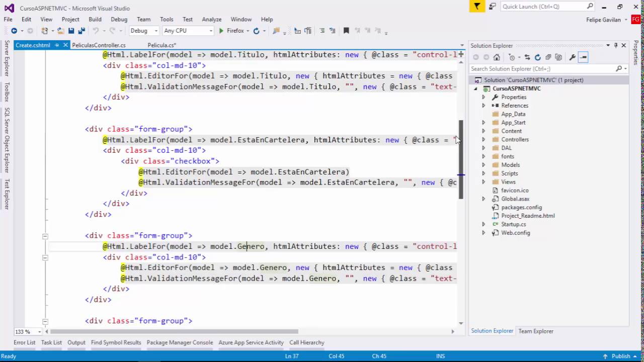The height and width of the screenshot is (362, 644).
Task: Open the Error List panel tab
Action: click(x=25, y=342)
